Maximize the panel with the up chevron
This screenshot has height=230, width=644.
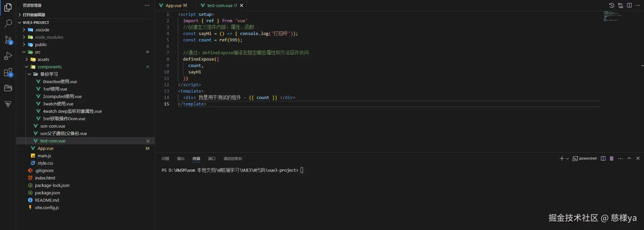[629, 159]
